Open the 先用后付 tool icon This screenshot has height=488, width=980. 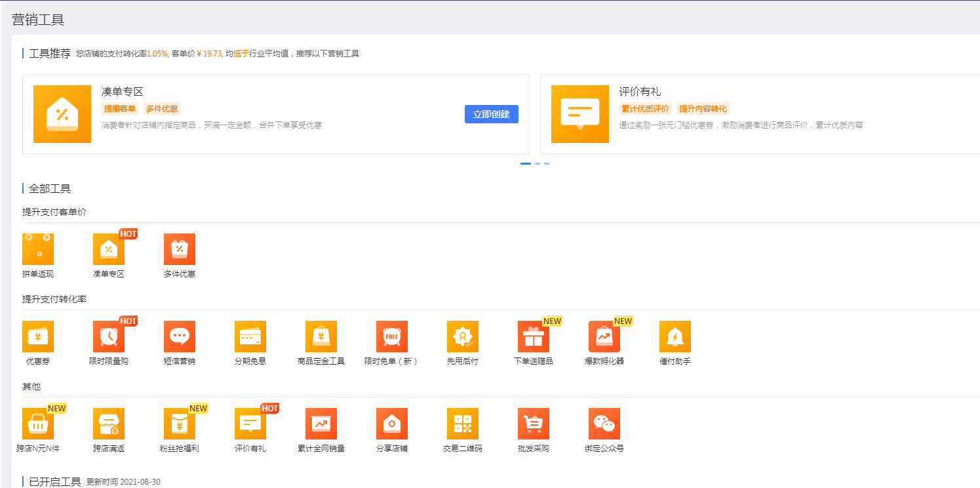(463, 336)
